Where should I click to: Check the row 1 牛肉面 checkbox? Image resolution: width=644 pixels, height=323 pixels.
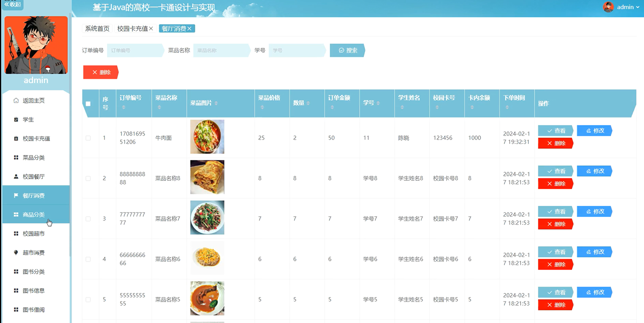pos(88,138)
